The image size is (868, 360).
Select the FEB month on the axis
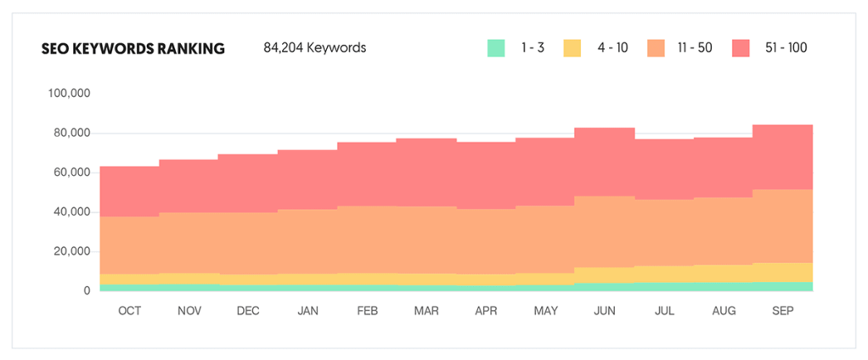point(367,312)
